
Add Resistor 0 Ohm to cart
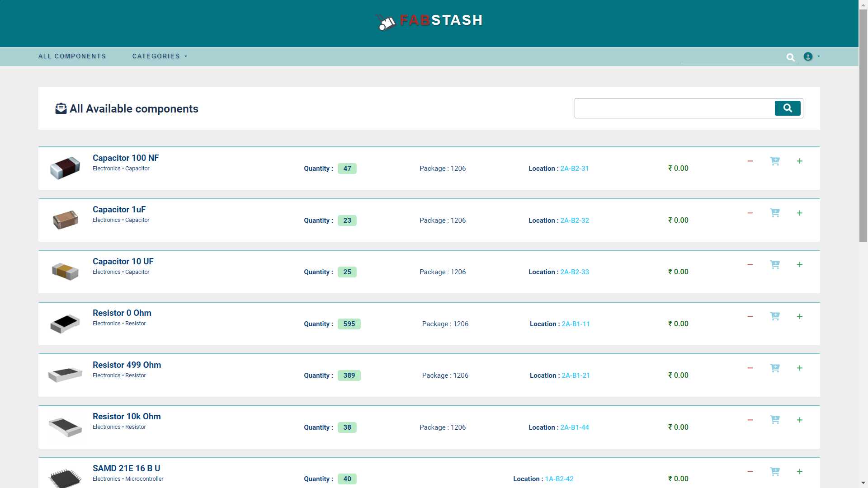775,316
